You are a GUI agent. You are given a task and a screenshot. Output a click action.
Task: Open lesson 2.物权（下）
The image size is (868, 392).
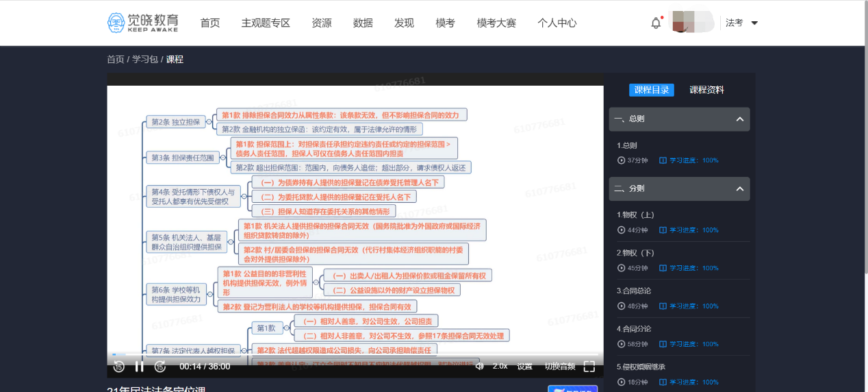636,253
